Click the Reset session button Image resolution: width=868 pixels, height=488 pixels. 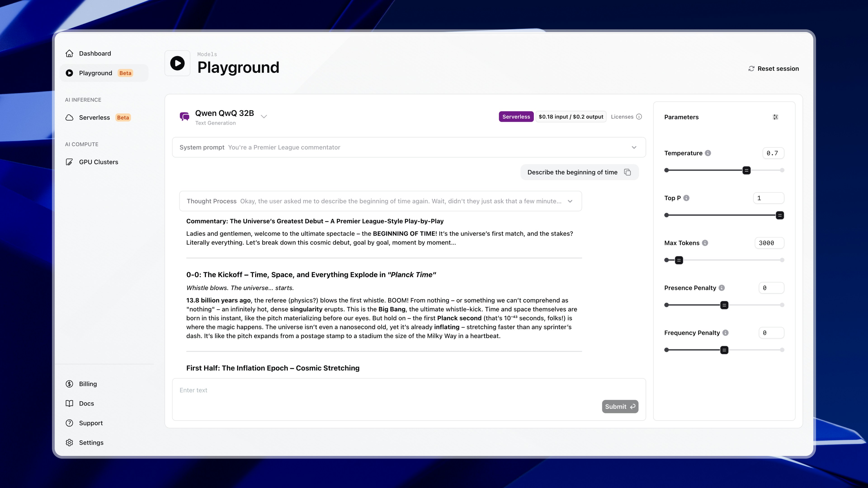pyautogui.click(x=773, y=69)
